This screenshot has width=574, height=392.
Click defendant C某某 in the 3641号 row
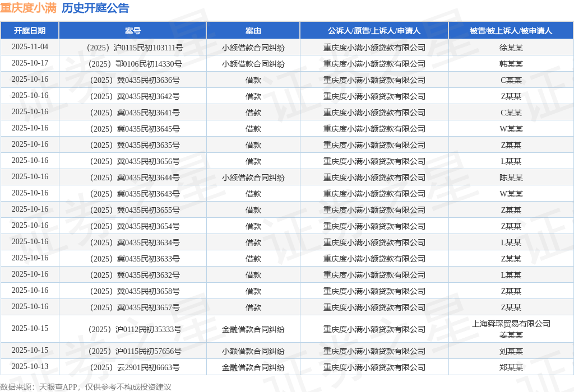pyautogui.click(x=511, y=113)
